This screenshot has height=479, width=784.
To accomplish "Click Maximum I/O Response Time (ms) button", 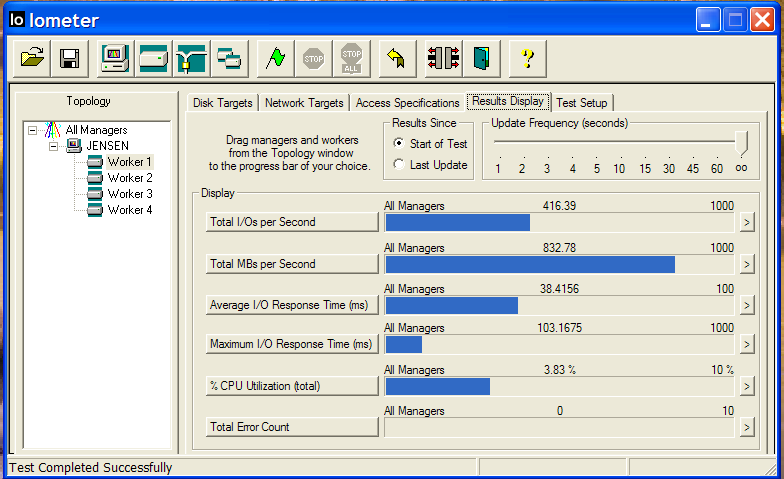I will point(292,344).
